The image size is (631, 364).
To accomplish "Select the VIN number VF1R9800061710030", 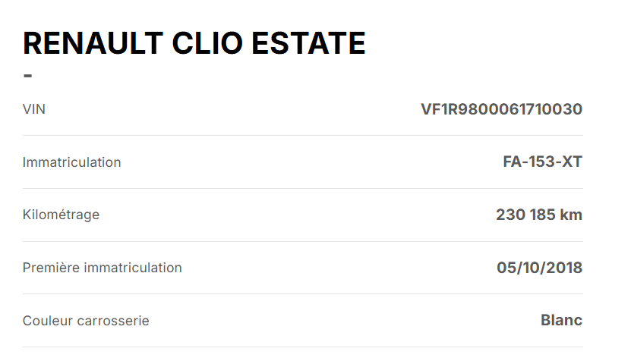I will tap(501, 109).
